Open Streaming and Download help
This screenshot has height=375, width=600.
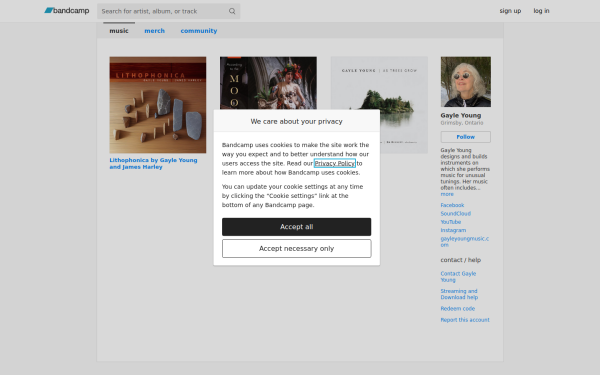pos(459,294)
